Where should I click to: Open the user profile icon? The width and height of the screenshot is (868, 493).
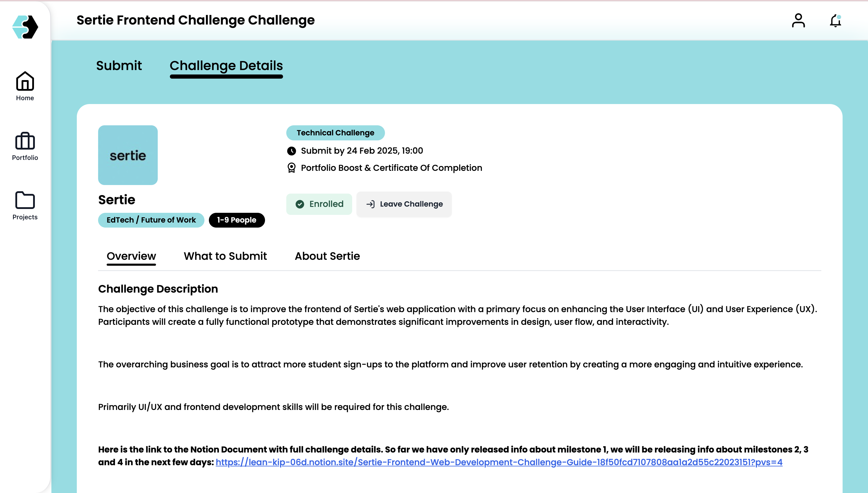click(x=798, y=21)
